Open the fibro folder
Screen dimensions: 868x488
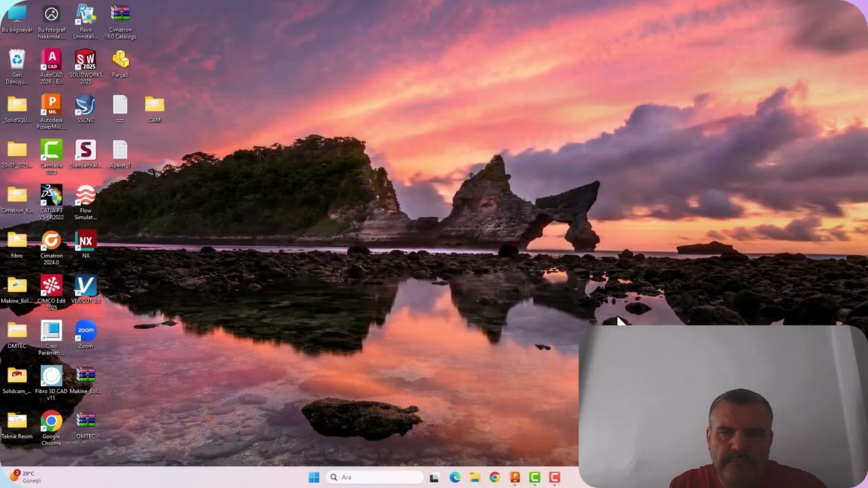[x=17, y=245]
